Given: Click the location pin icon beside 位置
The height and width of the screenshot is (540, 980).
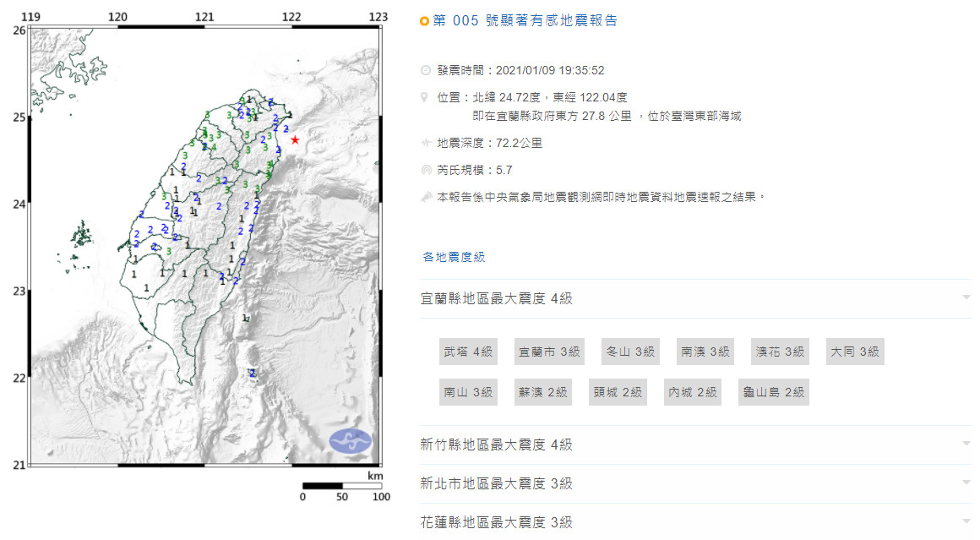Looking at the screenshot, I should pyautogui.click(x=425, y=98).
